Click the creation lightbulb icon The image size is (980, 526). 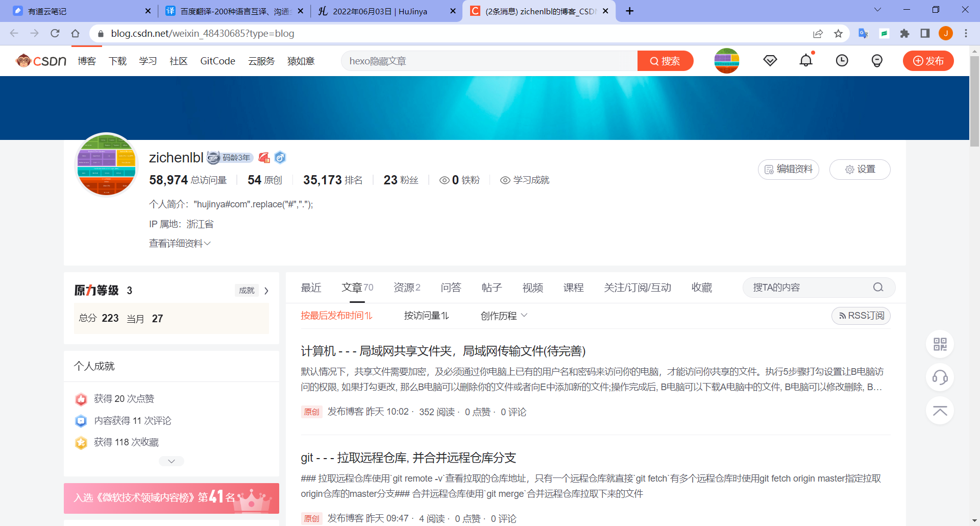(877, 61)
